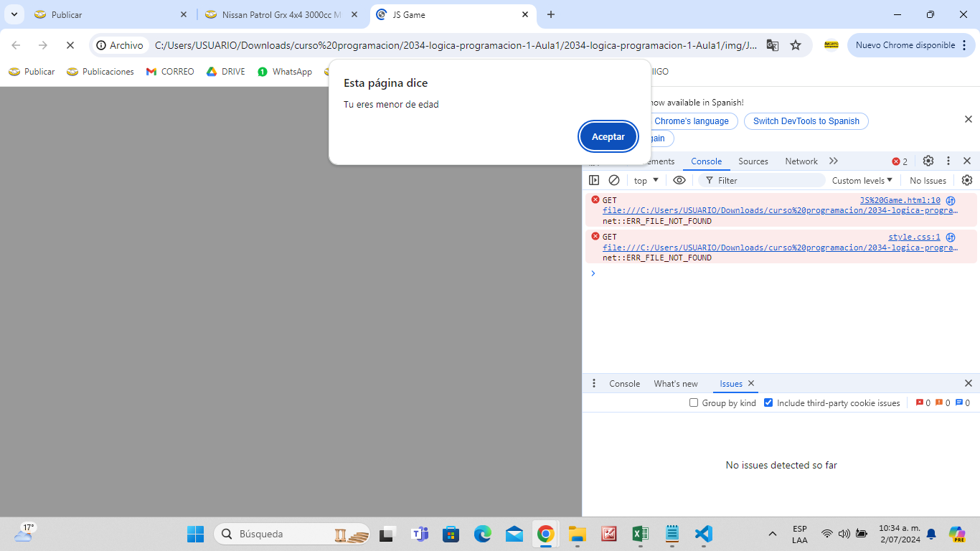Click Nuevo Chrome disponible update button
The width and height of the screenshot is (980, 551).
[x=910, y=45]
